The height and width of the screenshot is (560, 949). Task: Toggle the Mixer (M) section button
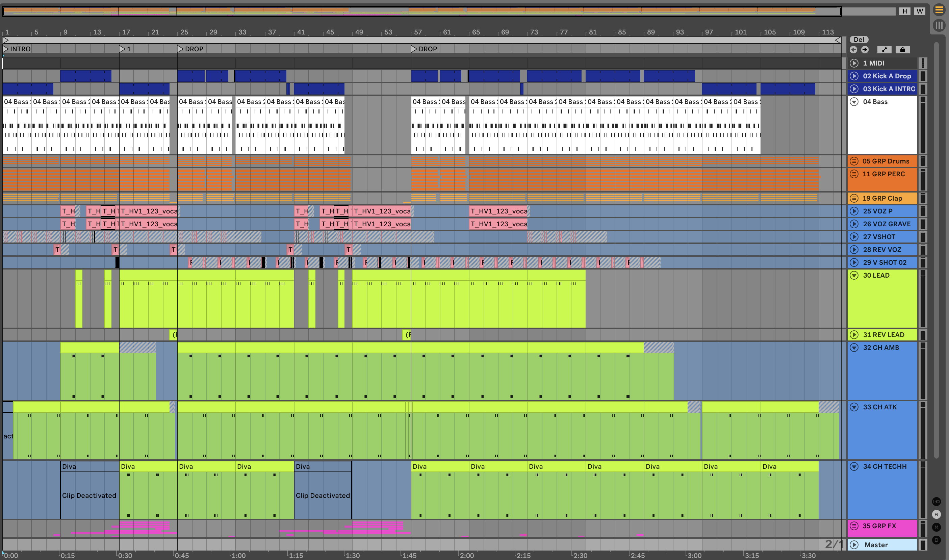click(936, 527)
